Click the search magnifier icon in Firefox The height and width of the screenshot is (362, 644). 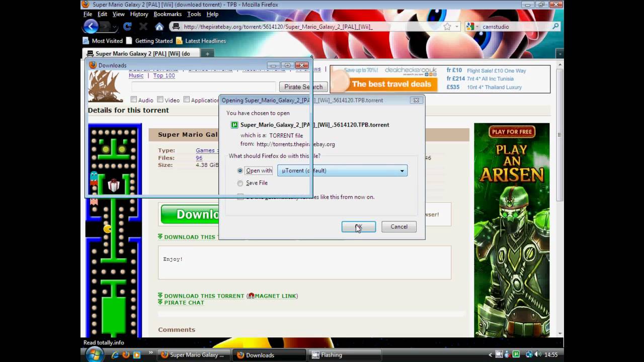coord(555,27)
